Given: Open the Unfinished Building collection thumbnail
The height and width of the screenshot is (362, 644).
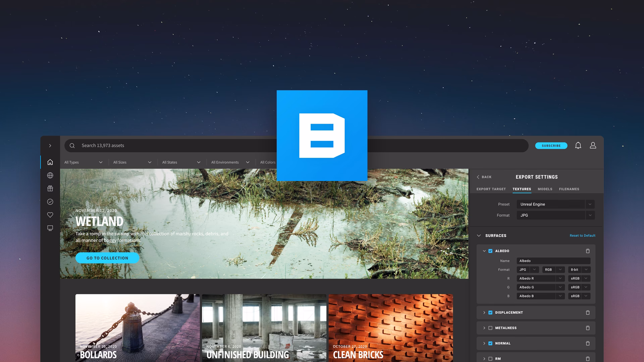Looking at the screenshot, I should pos(264,328).
